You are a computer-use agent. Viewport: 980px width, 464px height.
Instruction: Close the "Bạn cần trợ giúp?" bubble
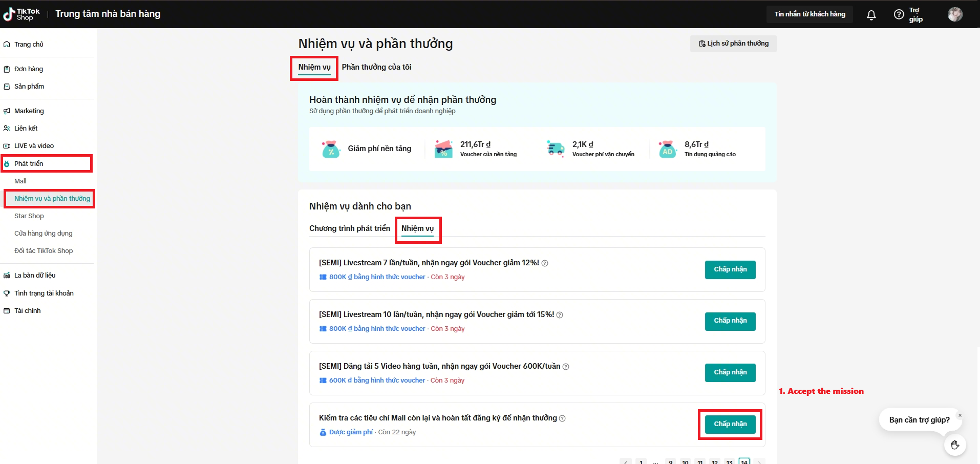coord(960,415)
